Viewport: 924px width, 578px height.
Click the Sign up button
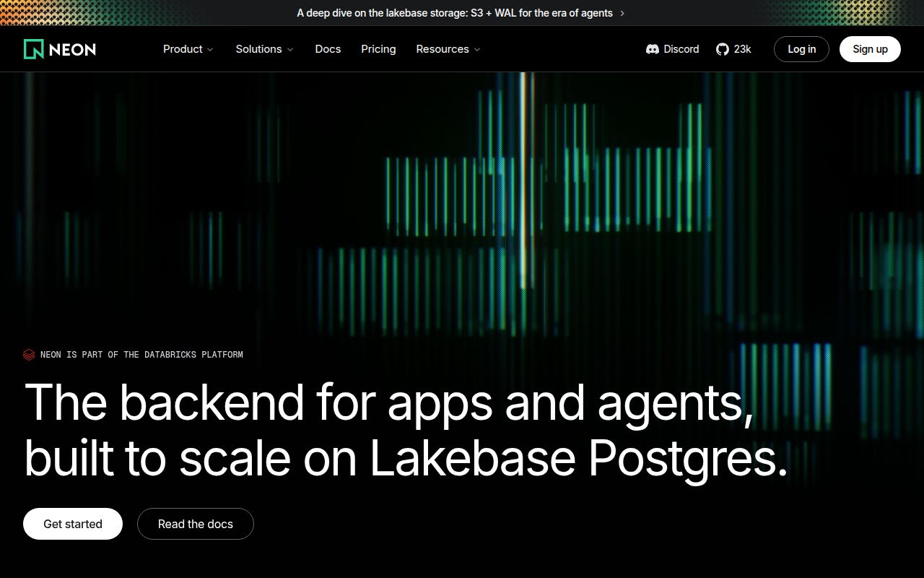point(870,49)
